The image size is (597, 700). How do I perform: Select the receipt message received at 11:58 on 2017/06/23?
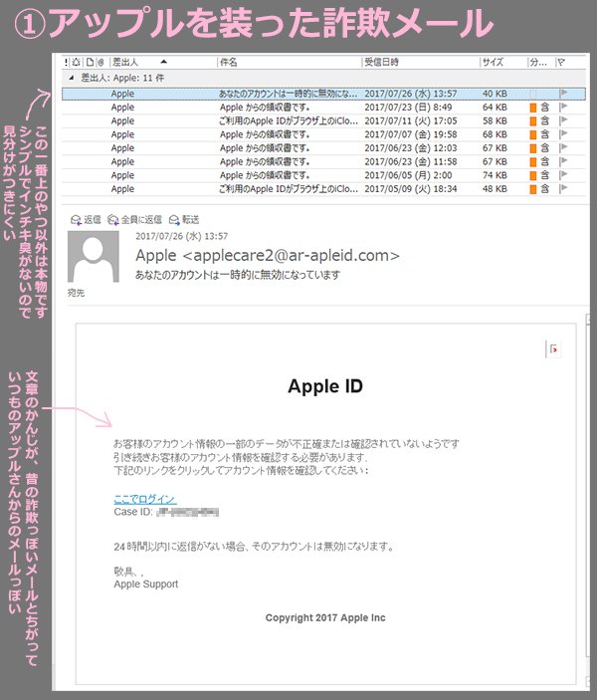click(x=323, y=161)
